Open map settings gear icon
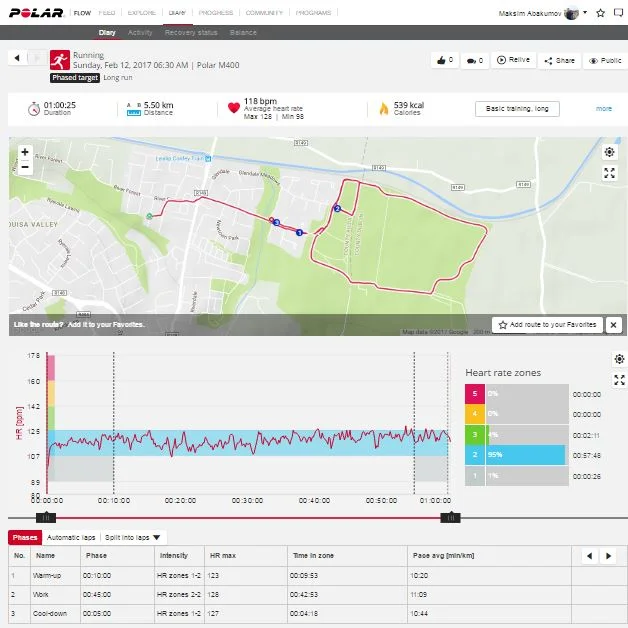The width and height of the screenshot is (628, 628). click(x=609, y=152)
